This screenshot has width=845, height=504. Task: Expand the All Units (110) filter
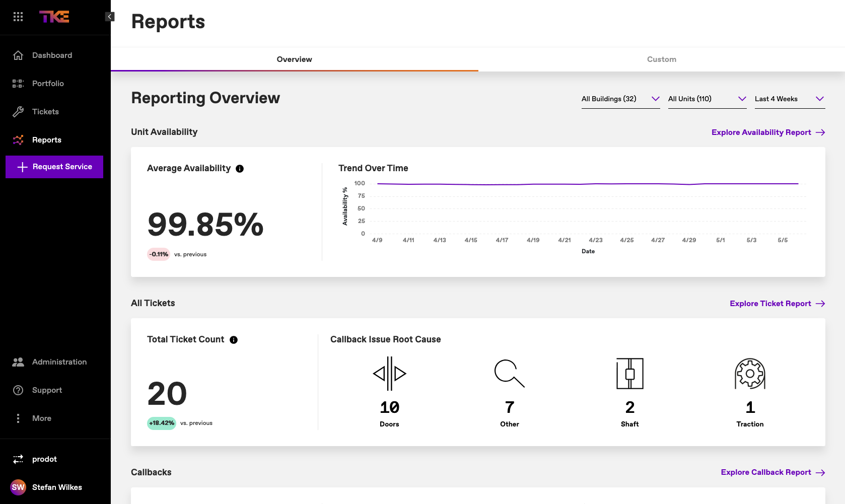(707, 99)
